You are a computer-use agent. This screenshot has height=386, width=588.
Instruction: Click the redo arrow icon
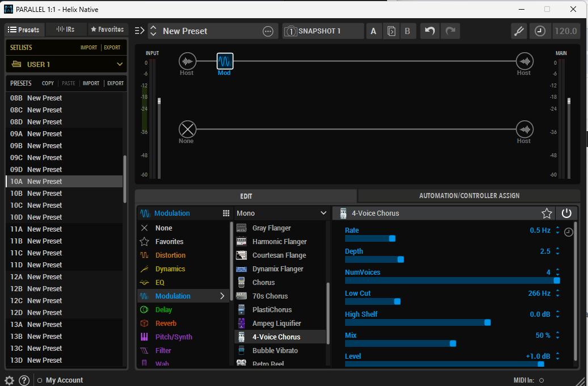pyautogui.click(x=450, y=31)
